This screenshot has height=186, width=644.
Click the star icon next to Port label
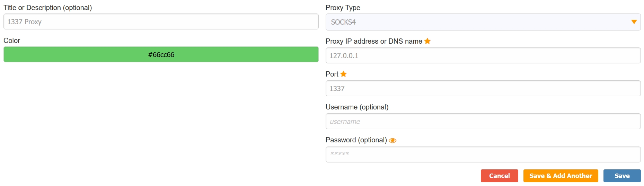coord(344,74)
